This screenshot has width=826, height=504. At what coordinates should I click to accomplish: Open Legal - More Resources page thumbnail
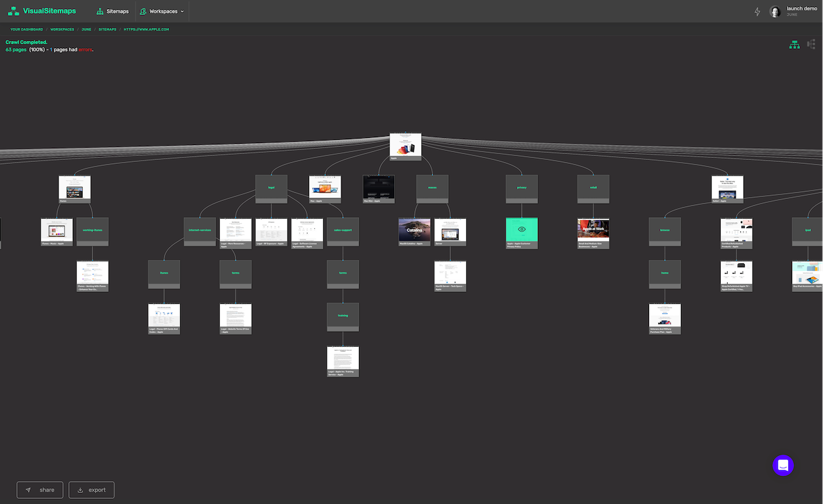click(x=235, y=233)
